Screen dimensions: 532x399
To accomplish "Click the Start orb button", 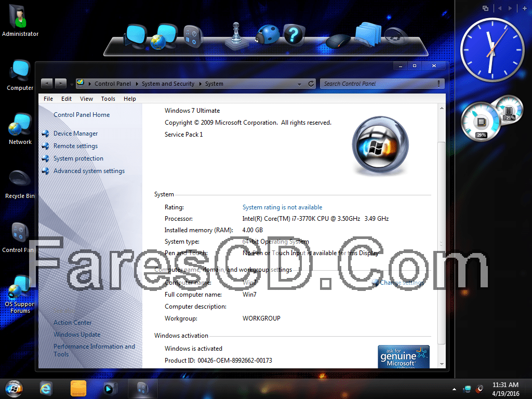I will tap(14, 389).
